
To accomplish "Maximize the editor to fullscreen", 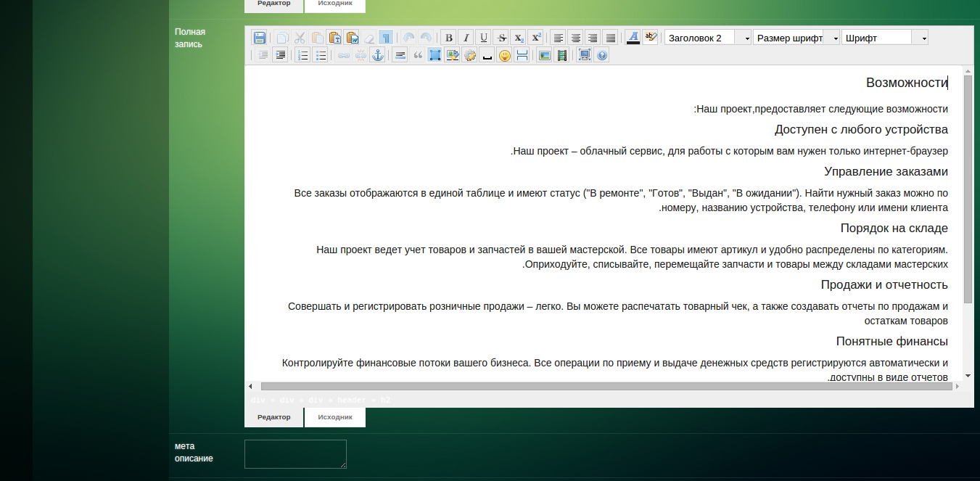I will 584,55.
